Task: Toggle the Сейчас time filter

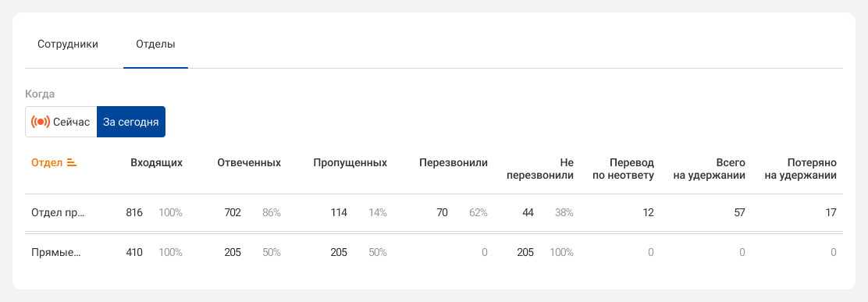Action: coord(61,122)
